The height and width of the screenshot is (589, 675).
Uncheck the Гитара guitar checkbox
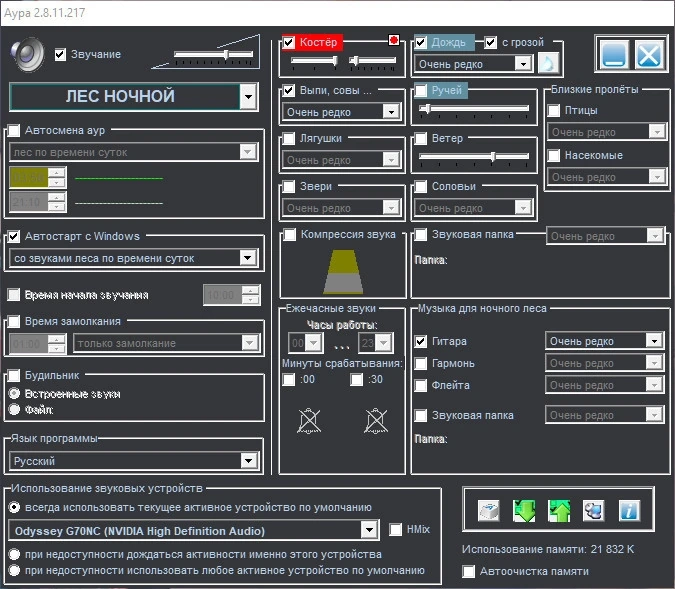coord(421,341)
